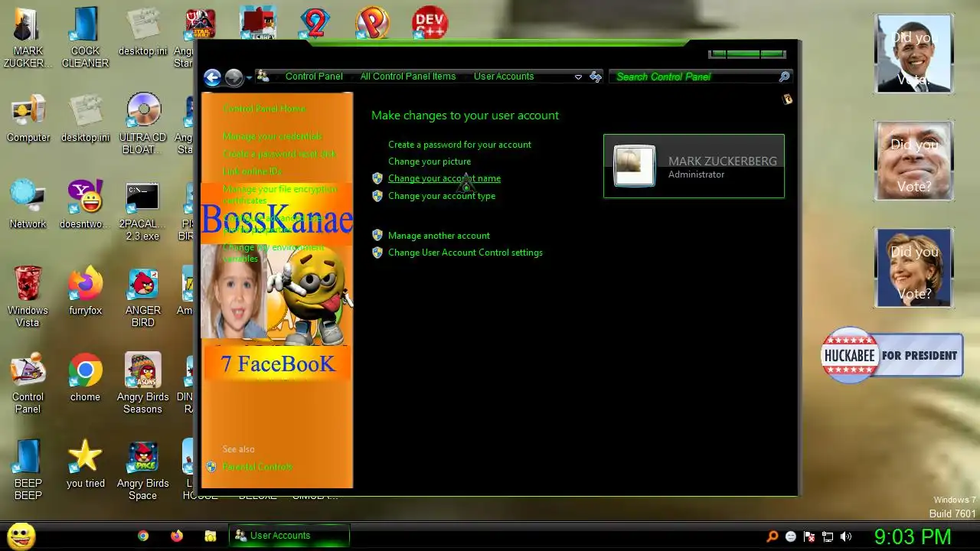Open the volume speaker tray icon
Image resolution: width=980 pixels, height=551 pixels.
tap(846, 536)
